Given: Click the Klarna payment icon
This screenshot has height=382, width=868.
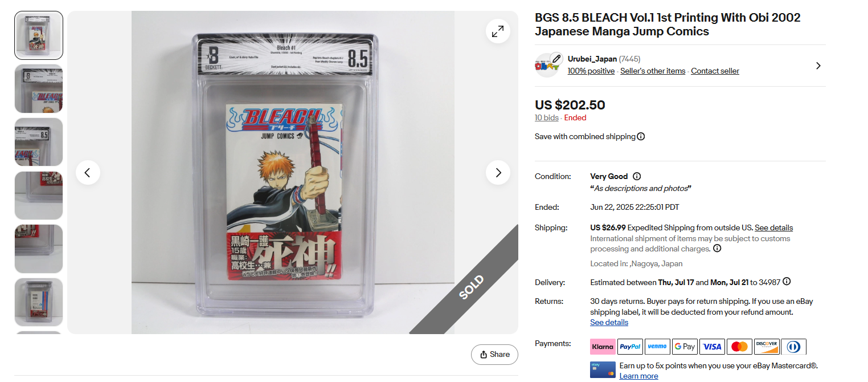Looking at the screenshot, I should pos(603,346).
